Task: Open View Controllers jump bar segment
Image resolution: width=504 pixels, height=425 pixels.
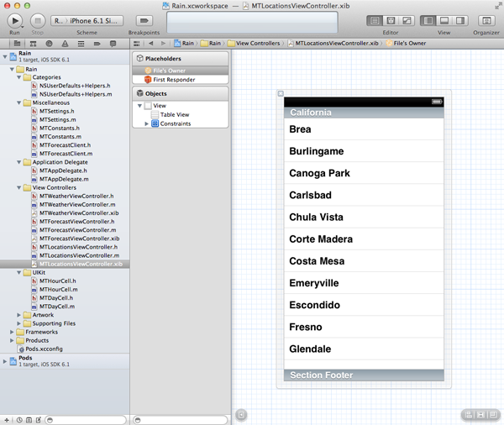Action: point(254,44)
